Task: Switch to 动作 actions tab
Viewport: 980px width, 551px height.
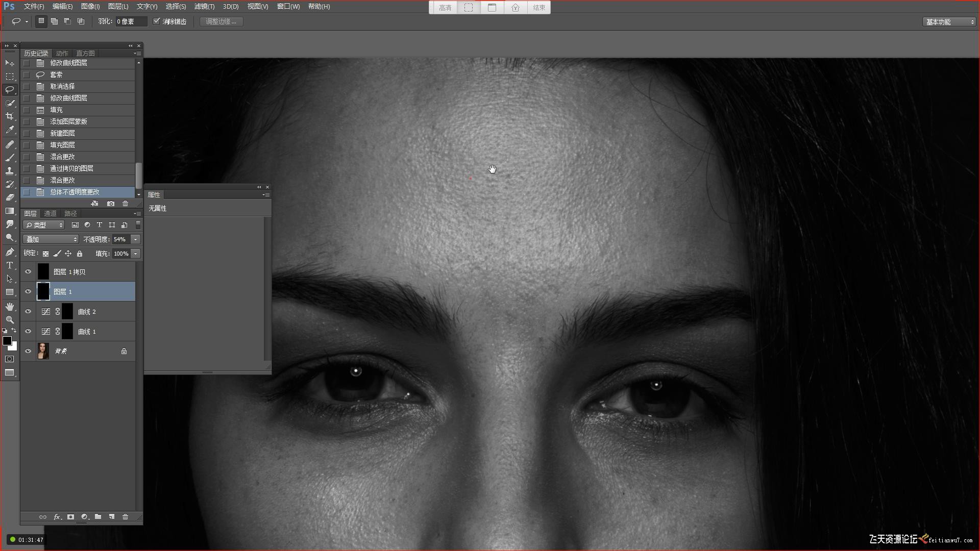Action: tap(62, 53)
